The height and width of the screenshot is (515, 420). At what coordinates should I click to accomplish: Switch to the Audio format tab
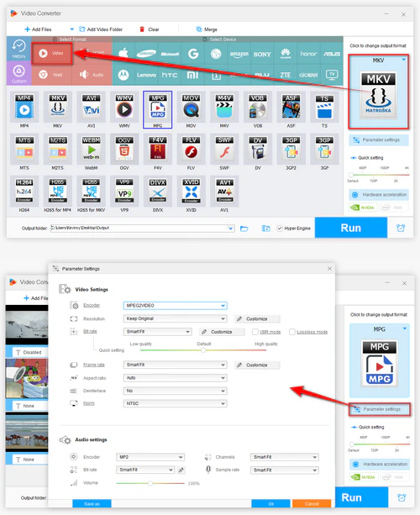(92, 75)
